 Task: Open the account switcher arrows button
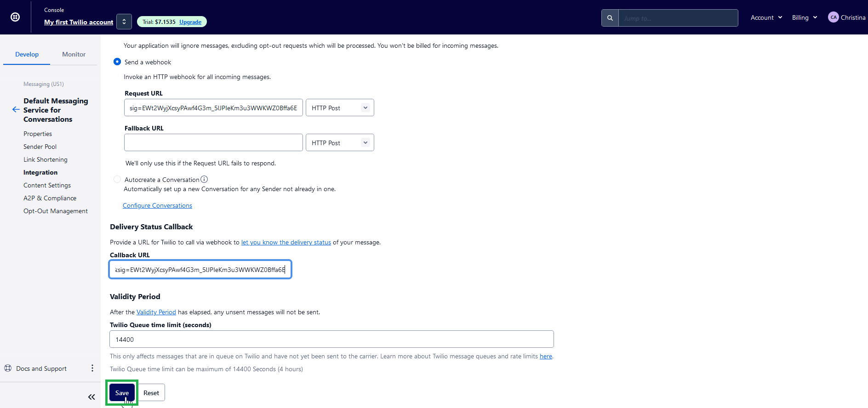(x=124, y=22)
